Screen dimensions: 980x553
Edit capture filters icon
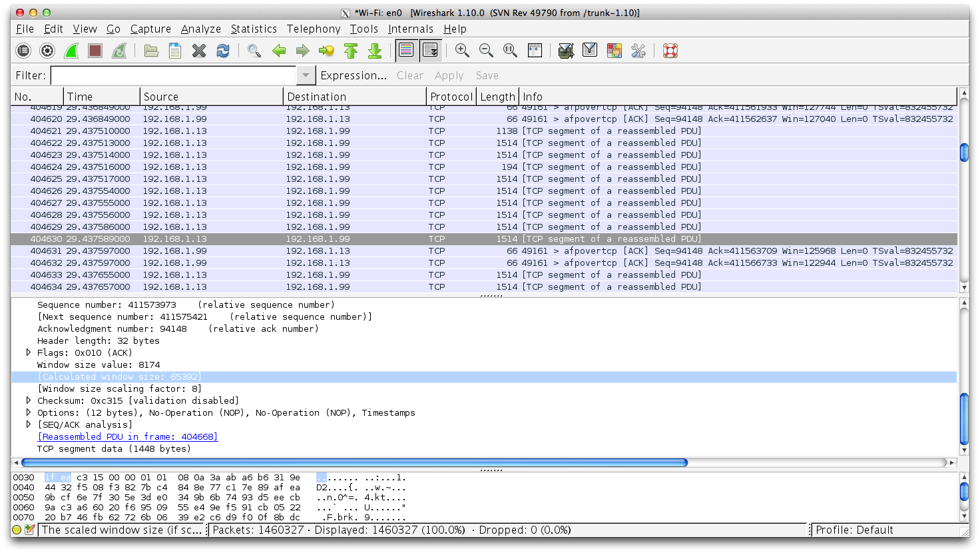point(566,51)
